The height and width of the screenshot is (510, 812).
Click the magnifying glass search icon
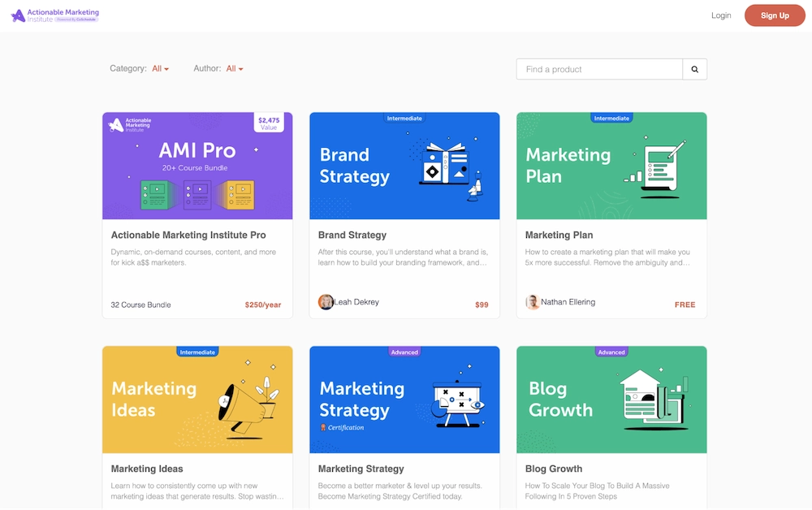[694, 69]
